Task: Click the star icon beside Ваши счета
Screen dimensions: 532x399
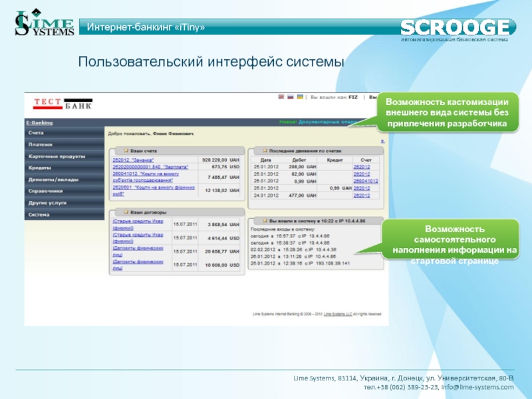Action: 126,150
